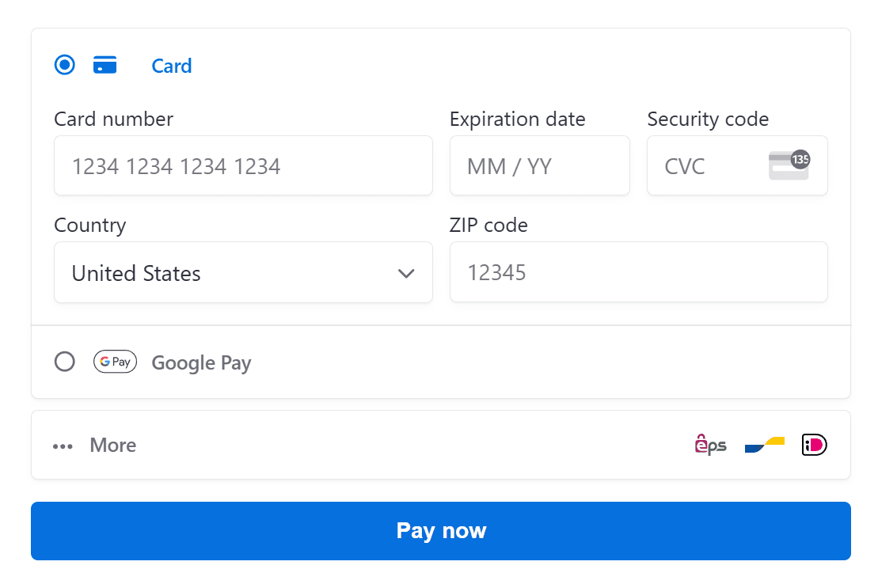Select the Bancontact payment method icon
The image size is (878, 588).
763,444
